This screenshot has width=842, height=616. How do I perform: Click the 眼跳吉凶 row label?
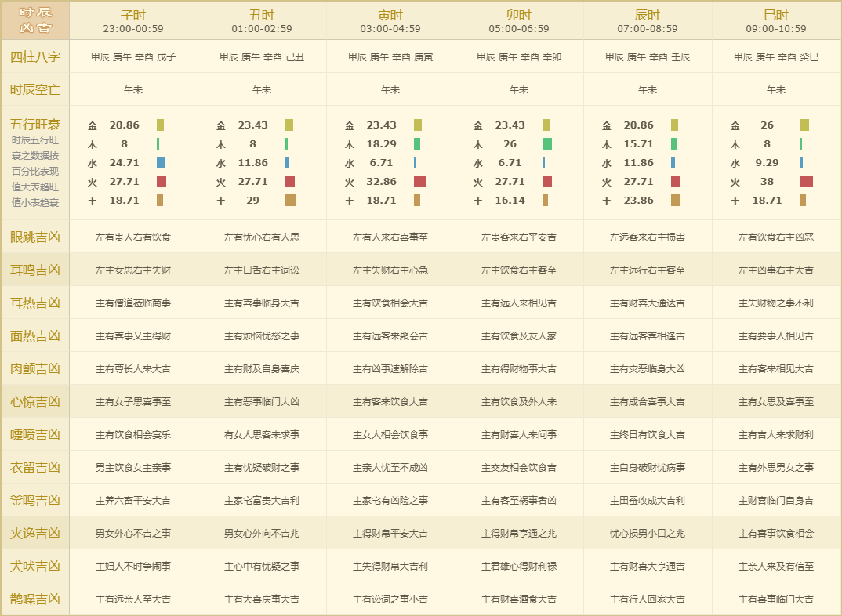(x=35, y=237)
